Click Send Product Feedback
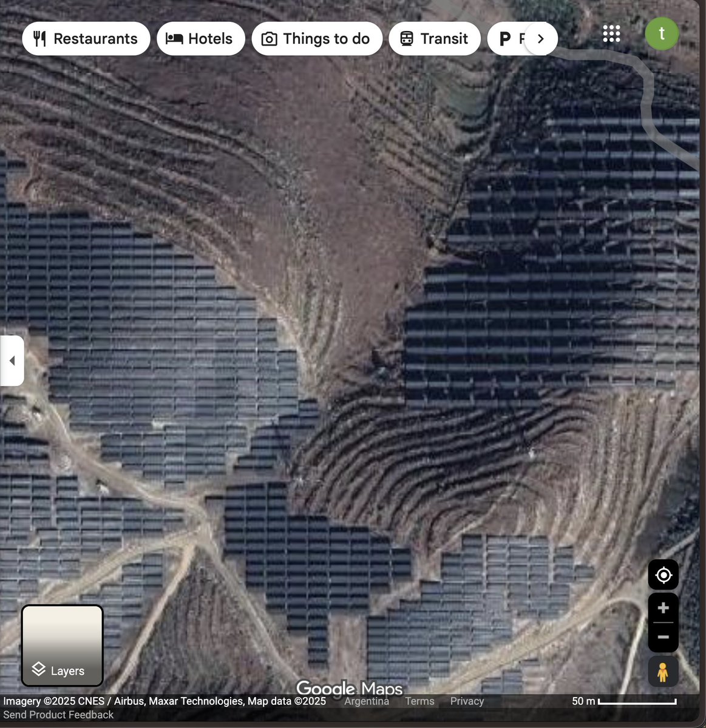Image resolution: width=706 pixels, height=728 pixels. [58, 715]
